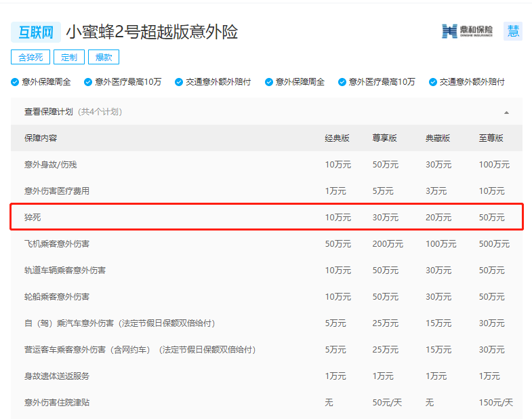
Task: Click 典藏版 30万元 for 意外身故/伤残
Action: tap(438, 165)
